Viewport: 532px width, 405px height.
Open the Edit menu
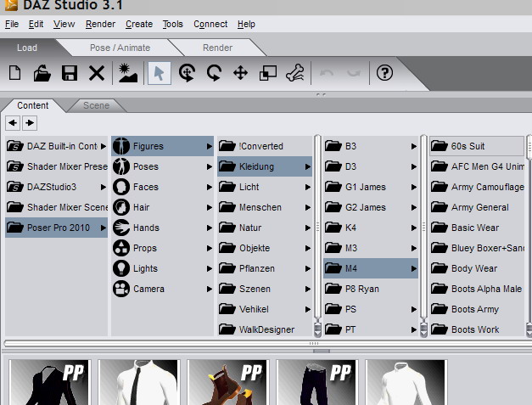[x=36, y=24]
